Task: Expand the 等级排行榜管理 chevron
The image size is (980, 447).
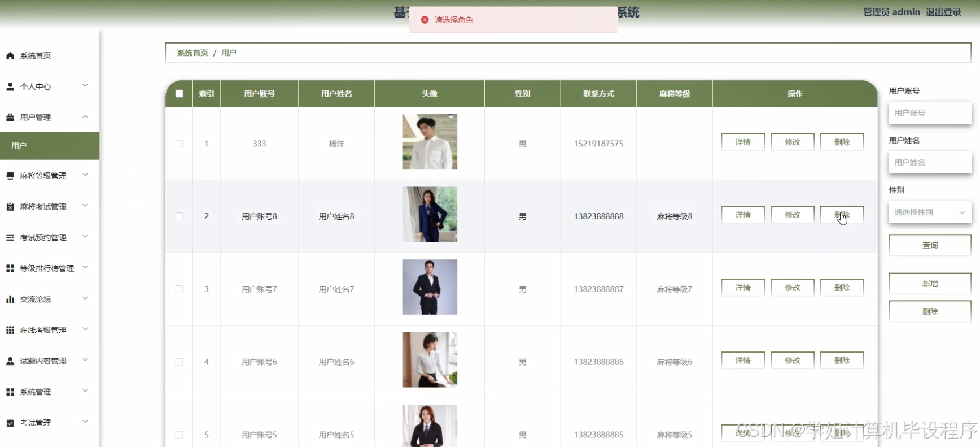Action: click(x=85, y=268)
